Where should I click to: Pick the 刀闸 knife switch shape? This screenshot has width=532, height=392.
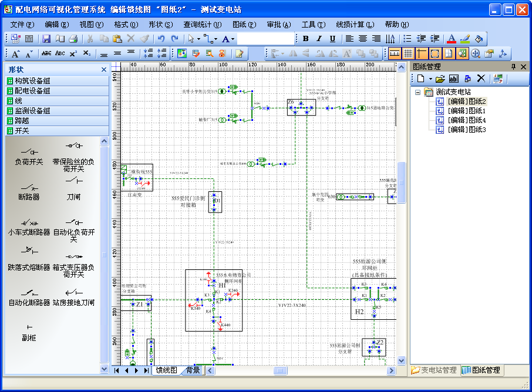coord(73,187)
